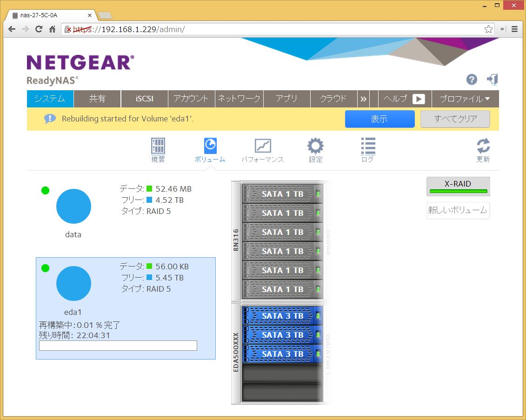Bookmark the page with star icon
This screenshot has height=420, width=526.
pyautogui.click(x=488, y=29)
